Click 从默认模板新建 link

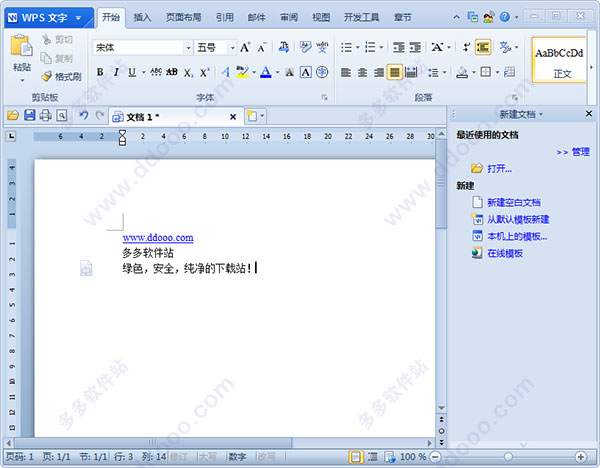518,219
